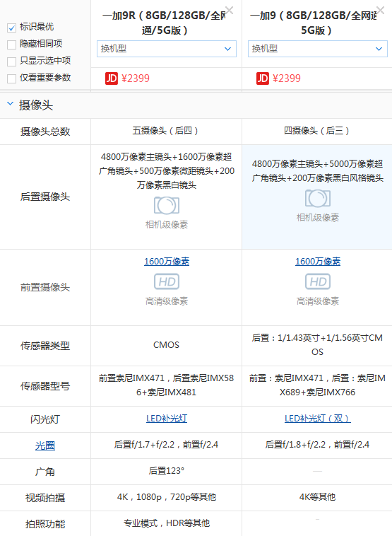The image size is (392, 536).
Task: Click the 一加9R 后置摄像头 description text
Action: (167, 171)
